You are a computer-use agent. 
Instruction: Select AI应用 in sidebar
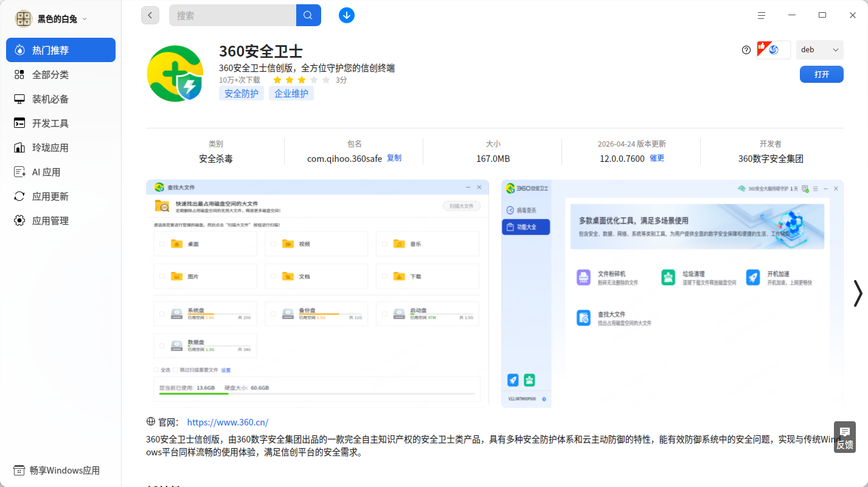click(61, 172)
